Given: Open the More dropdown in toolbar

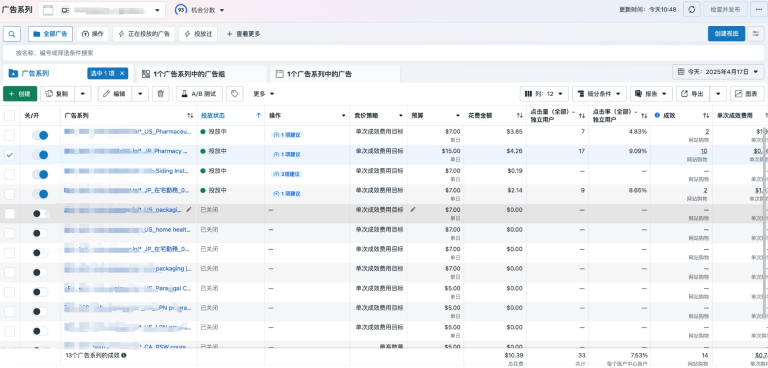Looking at the screenshot, I should (264, 94).
